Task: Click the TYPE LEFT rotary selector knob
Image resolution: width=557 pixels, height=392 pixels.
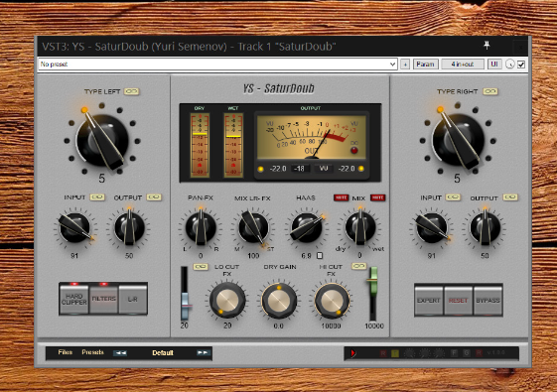Action: click(x=102, y=140)
